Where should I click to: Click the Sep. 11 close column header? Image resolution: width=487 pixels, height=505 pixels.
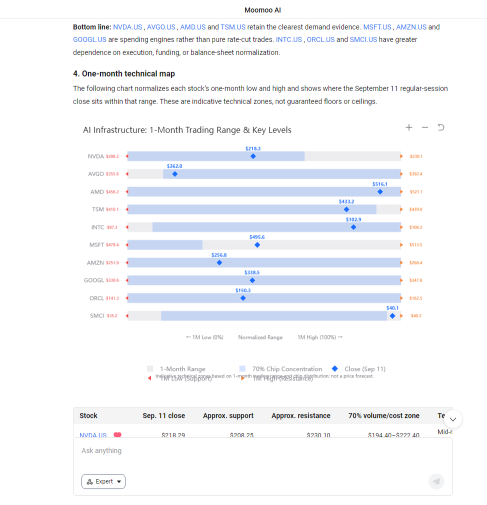pos(164,416)
